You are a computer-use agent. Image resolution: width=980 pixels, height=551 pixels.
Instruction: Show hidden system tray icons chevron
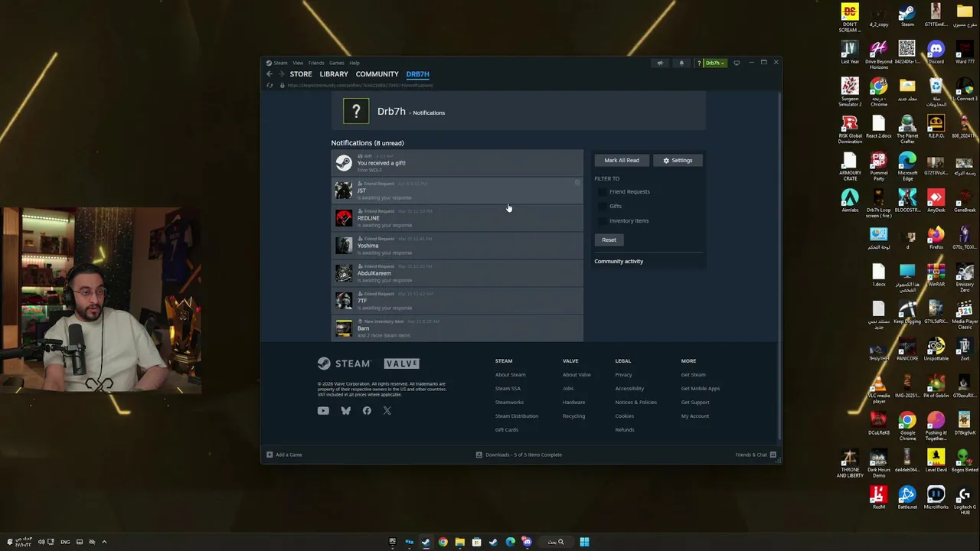point(104,542)
